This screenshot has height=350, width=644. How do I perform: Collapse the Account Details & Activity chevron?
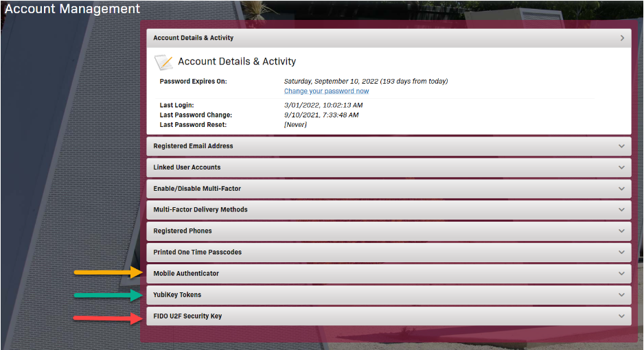[622, 38]
